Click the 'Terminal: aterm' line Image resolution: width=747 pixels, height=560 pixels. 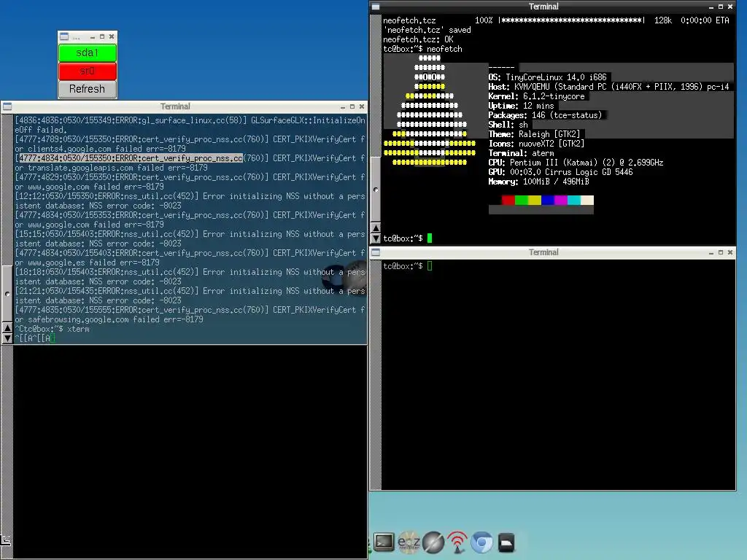[x=521, y=153]
